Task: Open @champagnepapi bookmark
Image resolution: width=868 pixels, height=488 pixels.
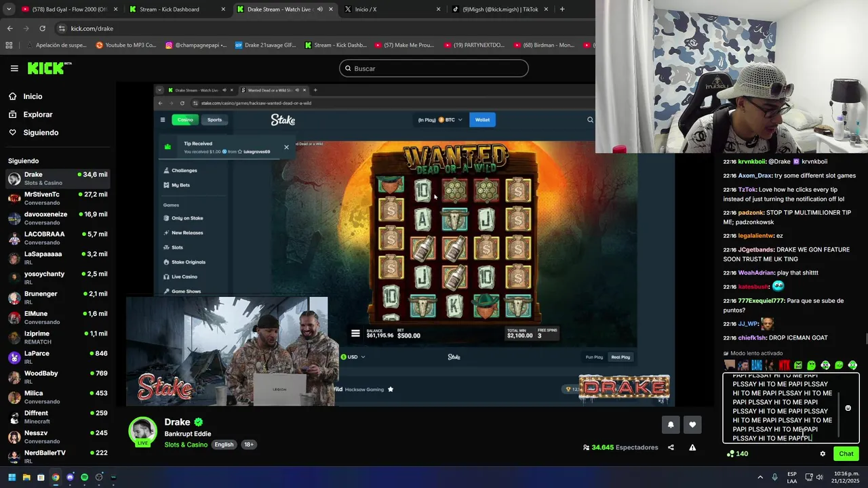Action: 197,45
